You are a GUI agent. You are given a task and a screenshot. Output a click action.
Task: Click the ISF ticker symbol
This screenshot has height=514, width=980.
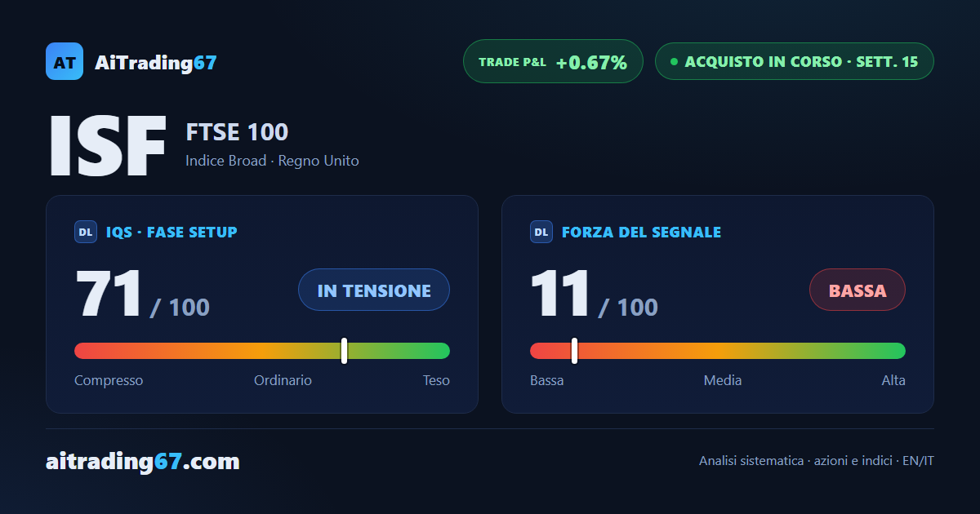tap(108, 146)
